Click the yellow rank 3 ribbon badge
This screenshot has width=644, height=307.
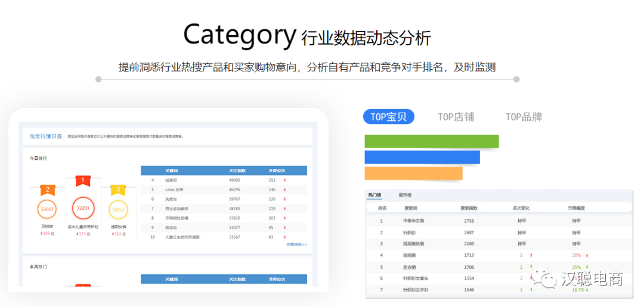[118, 190]
